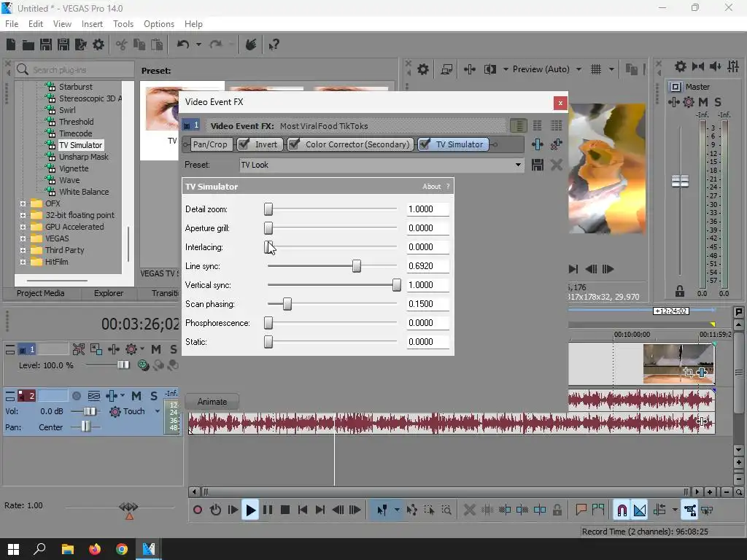Open the Touch automation mode dropdown
The image size is (747, 560).
point(158,411)
